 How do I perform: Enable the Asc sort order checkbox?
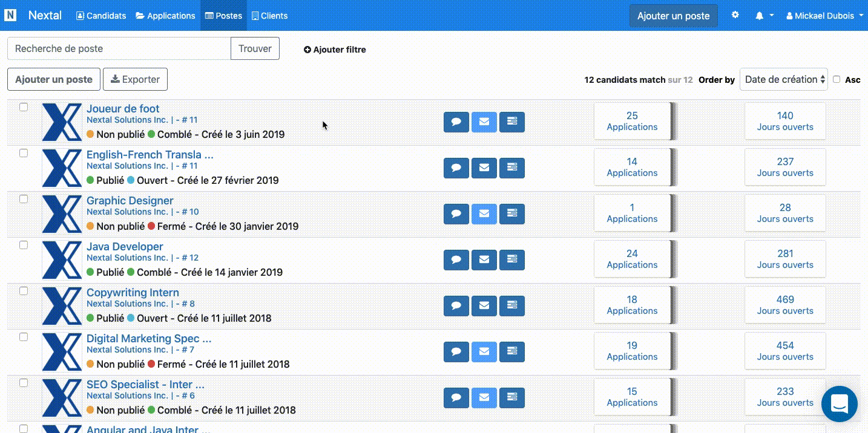837,79
